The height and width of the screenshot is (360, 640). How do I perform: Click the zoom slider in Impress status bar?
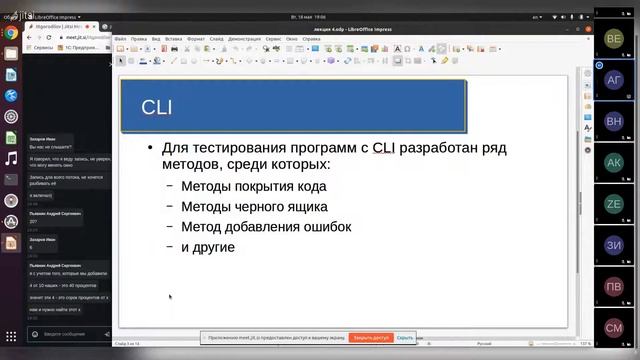pos(555,344)
